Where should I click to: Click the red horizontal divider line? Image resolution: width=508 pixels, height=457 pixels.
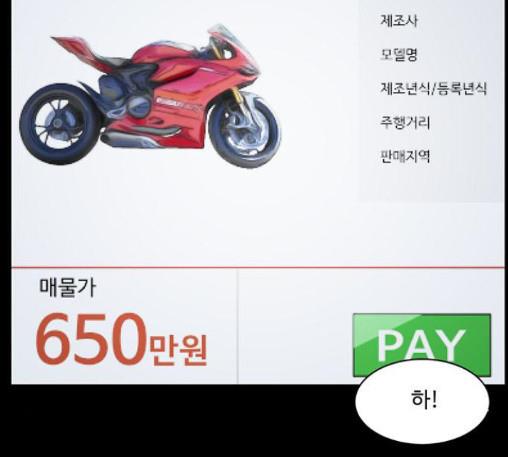pos(258,267)
